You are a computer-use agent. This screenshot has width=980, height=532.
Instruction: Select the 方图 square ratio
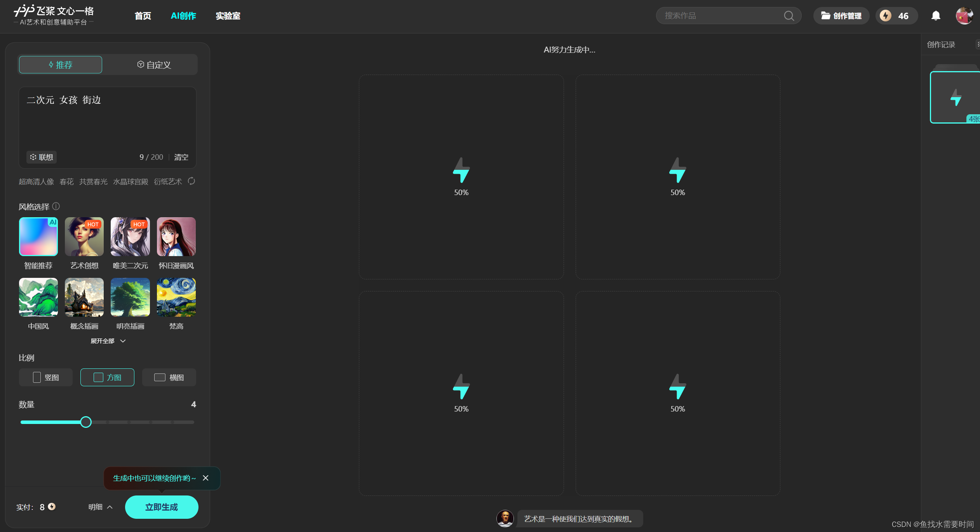(107, 377)
